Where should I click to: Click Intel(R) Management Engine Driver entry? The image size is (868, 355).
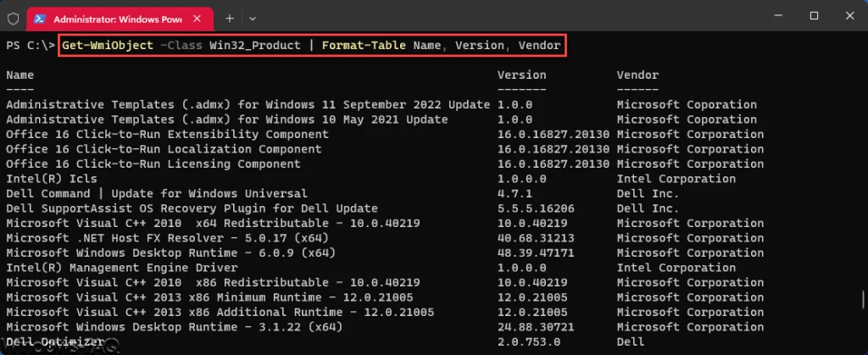122,268
